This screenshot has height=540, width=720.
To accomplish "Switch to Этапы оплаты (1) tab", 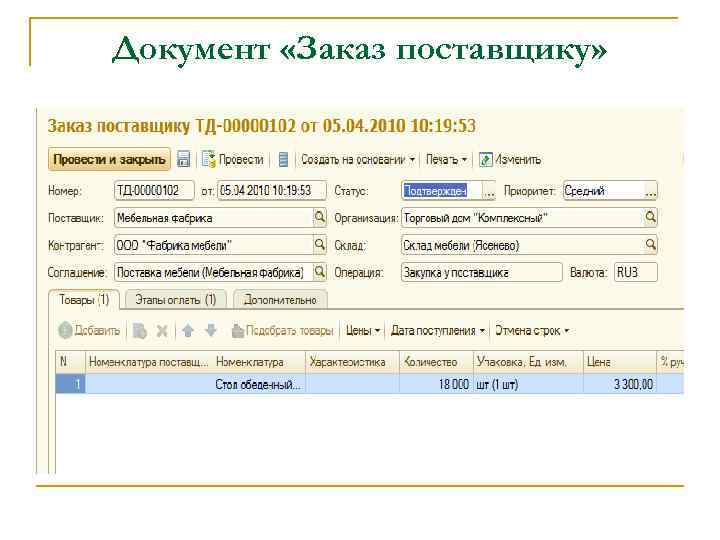I will pyautogui.click(x=175, y=300).
